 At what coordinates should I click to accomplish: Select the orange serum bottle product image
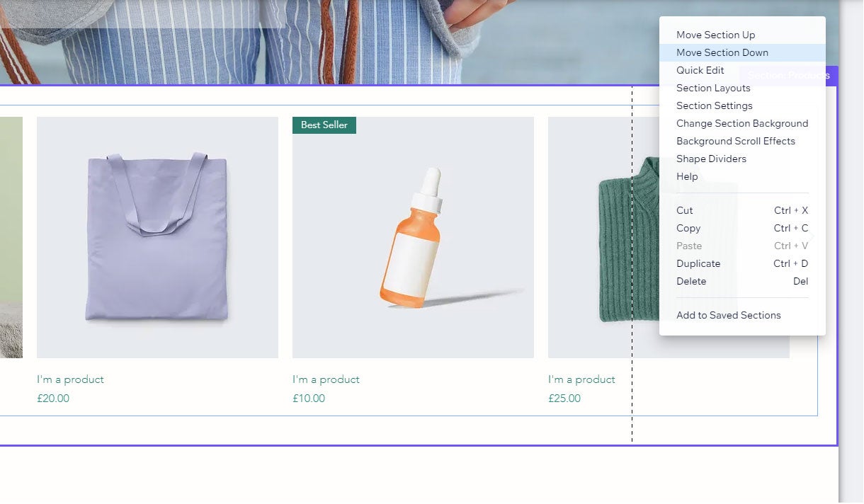tap(413, 237)
